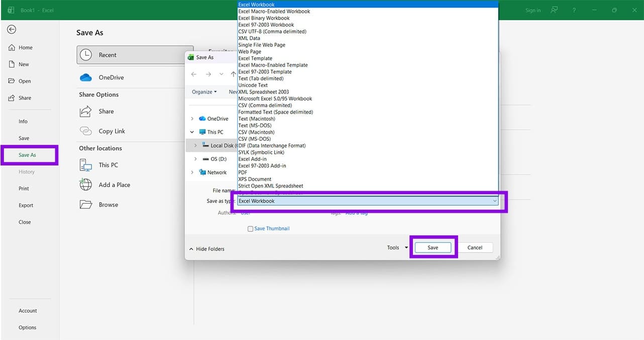Screen dimensions: 644x340
Task: Click Hide Folders
Action: click(x=207, y=249)
